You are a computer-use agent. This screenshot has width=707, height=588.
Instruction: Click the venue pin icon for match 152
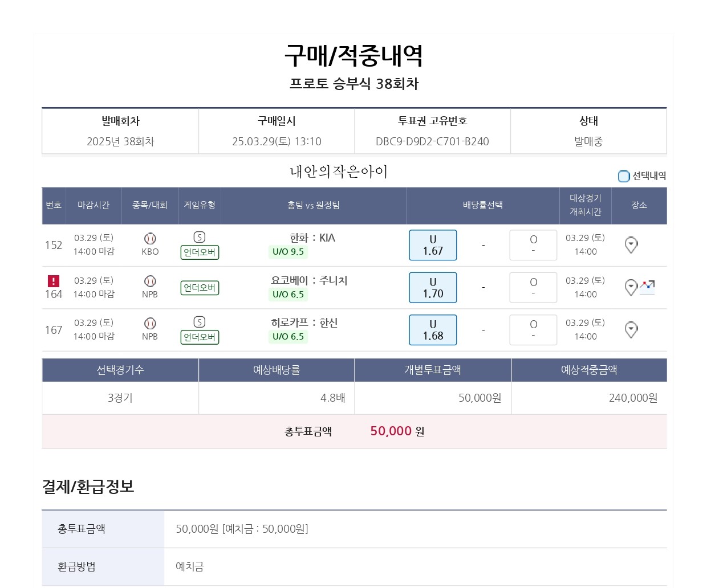click(631, 245)
